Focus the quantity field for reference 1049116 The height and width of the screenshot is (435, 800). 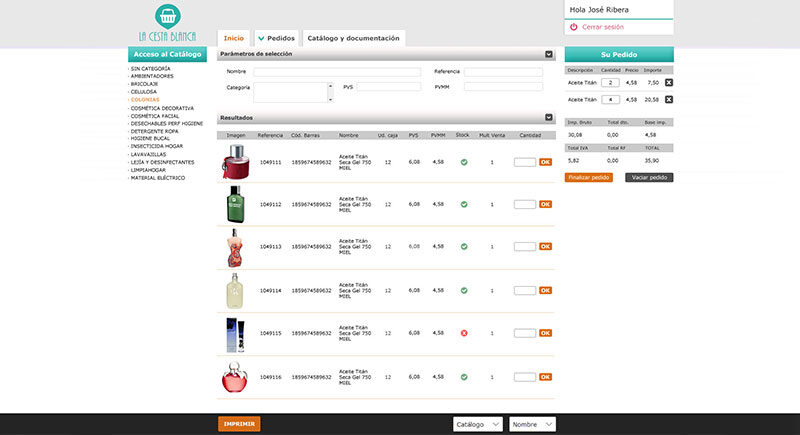pos(524,377)
